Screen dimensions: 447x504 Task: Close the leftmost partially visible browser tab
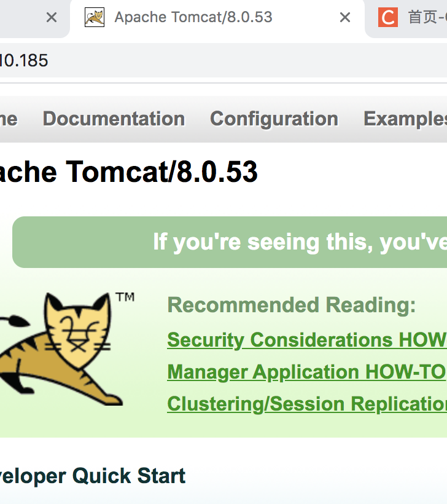point(52,17)
